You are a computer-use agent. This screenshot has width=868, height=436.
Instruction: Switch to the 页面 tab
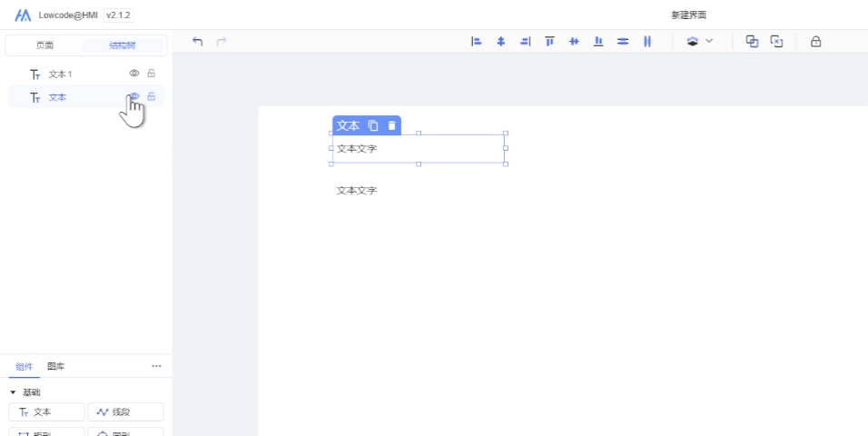point(44,45)
